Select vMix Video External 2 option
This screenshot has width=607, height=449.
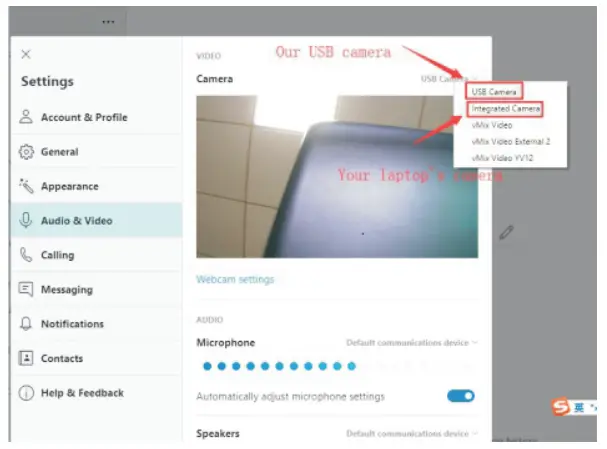click(511, 141)
